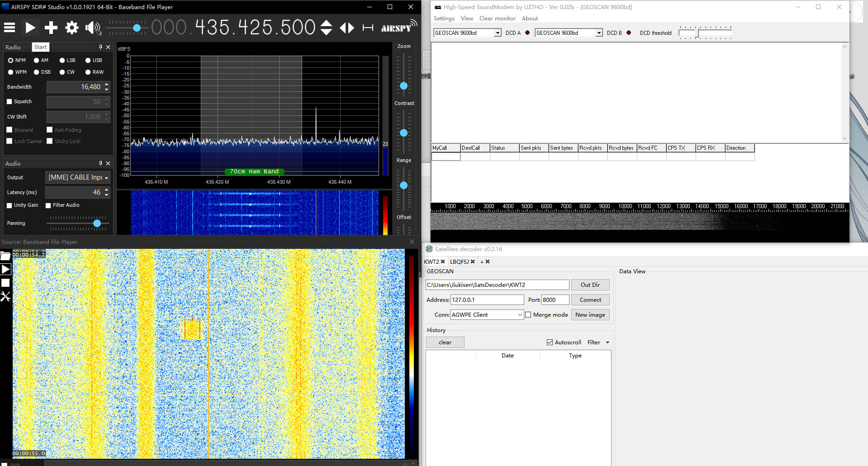Open Baseband player tools wrench icon
Viewport: 868px width, 466px height.
click(x=5, y=297)
